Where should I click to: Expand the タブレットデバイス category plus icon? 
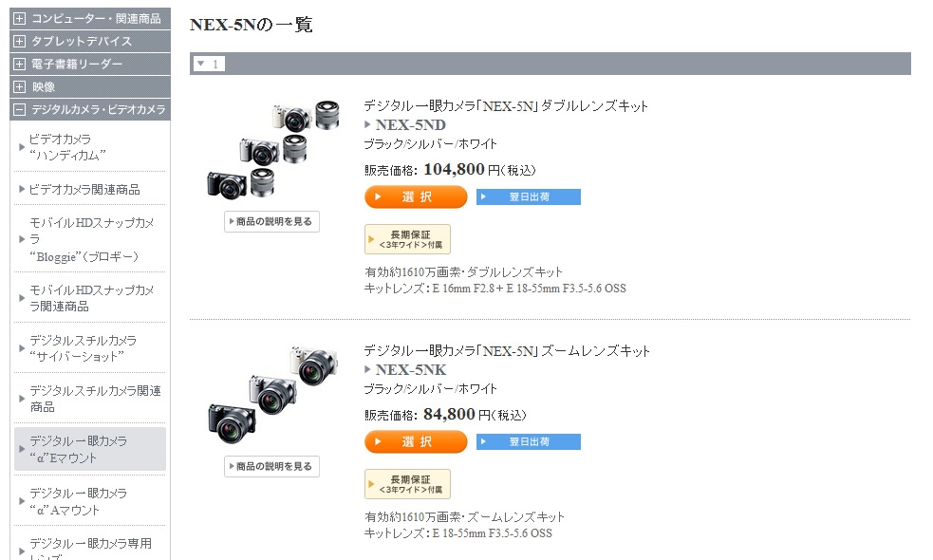pos(19,41)
